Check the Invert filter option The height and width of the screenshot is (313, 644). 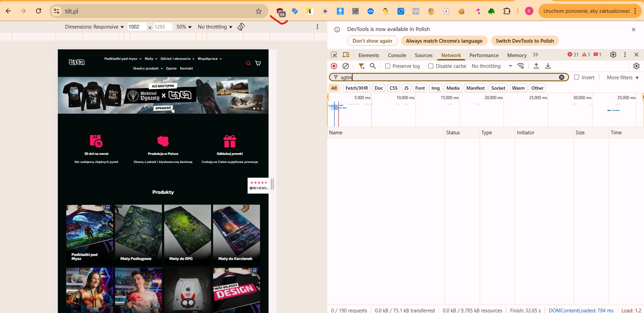click(x=577, y=77)
